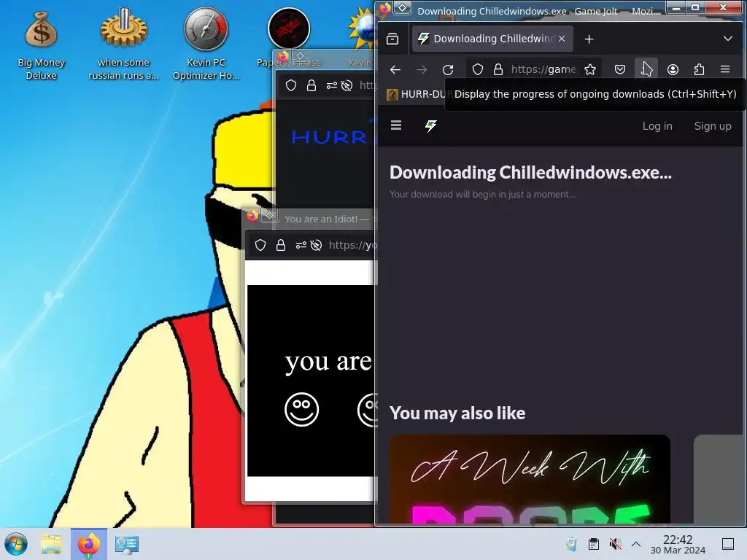Open Kevin PC Optimizer desktop icon
The image size is (747, 560).
click(x=206, y=44)
